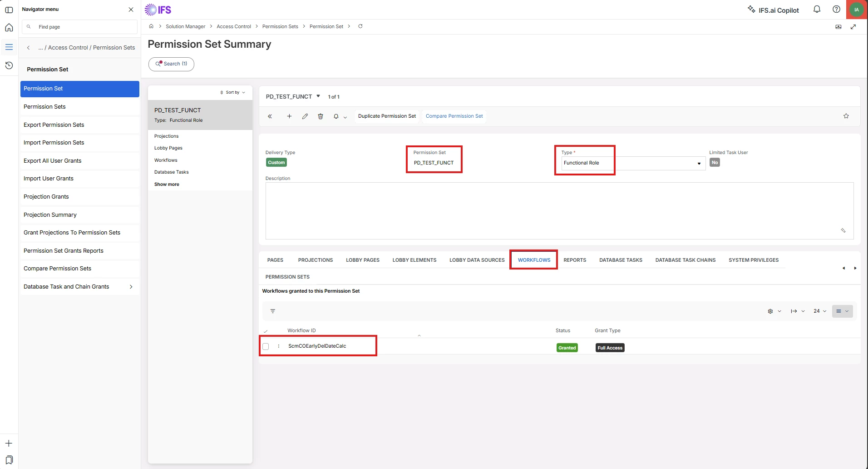Open the help question mark icon
The image size is (868, 469).
[x=836, y=9]
